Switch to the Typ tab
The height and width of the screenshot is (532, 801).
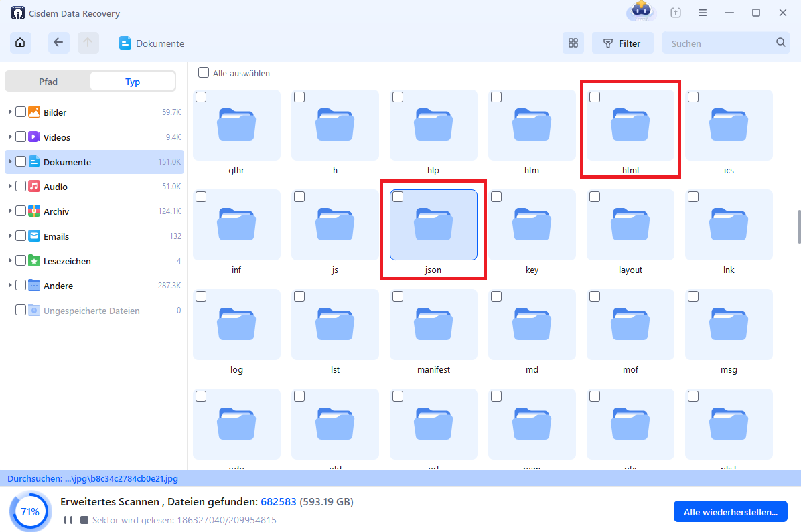pos(133,81)
